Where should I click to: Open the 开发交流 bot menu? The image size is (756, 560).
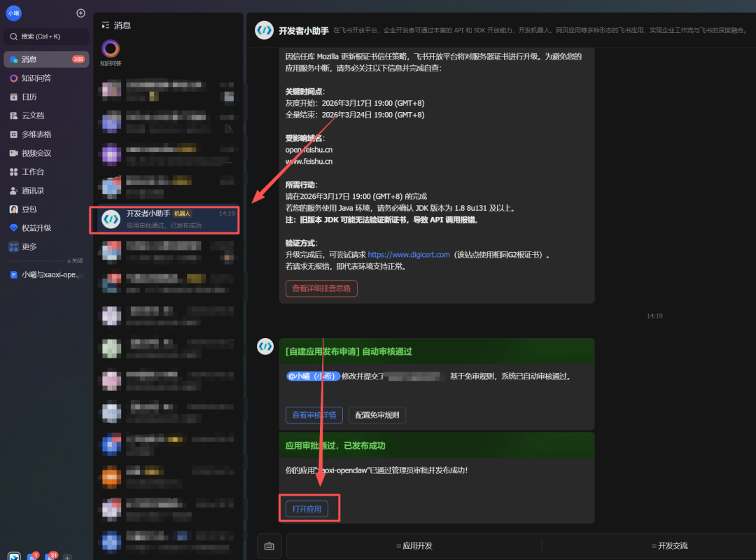point(670,545)
